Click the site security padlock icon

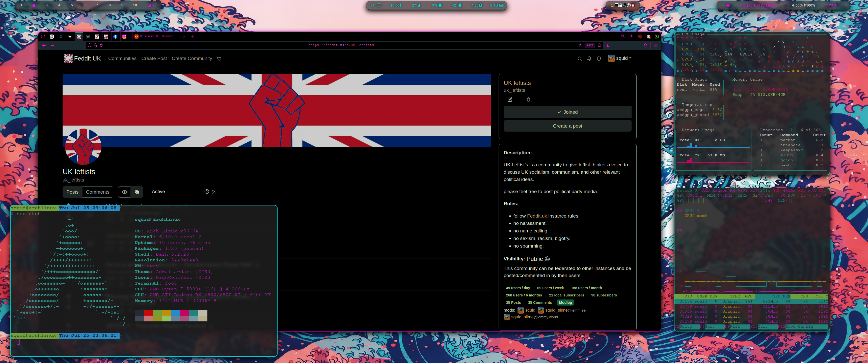95,45
